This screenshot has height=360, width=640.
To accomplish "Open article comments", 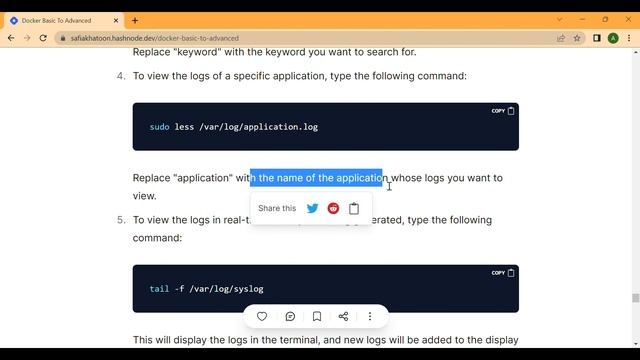I will (x=290, y=316).
